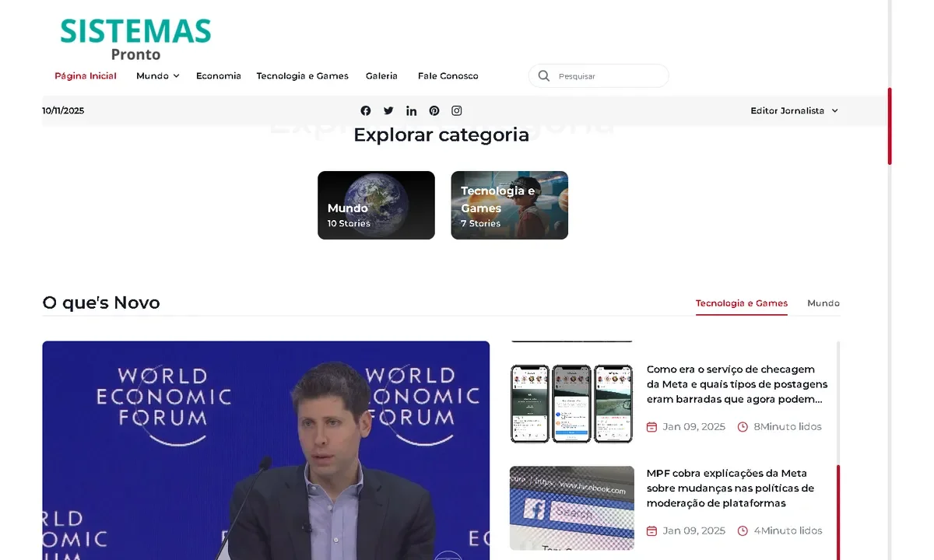Click calendar icon on MPF article
The height and width of the screenshot is (560, 934).
tap(652, 530)
